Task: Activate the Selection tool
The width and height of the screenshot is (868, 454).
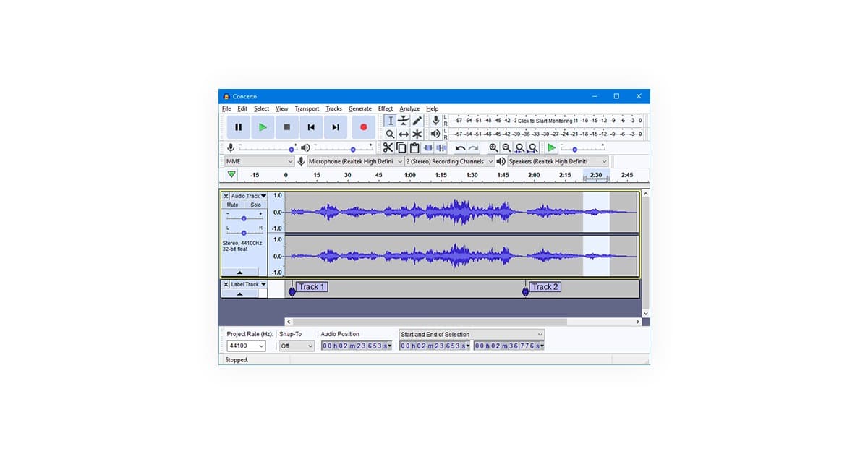Action: click(391, 120)
